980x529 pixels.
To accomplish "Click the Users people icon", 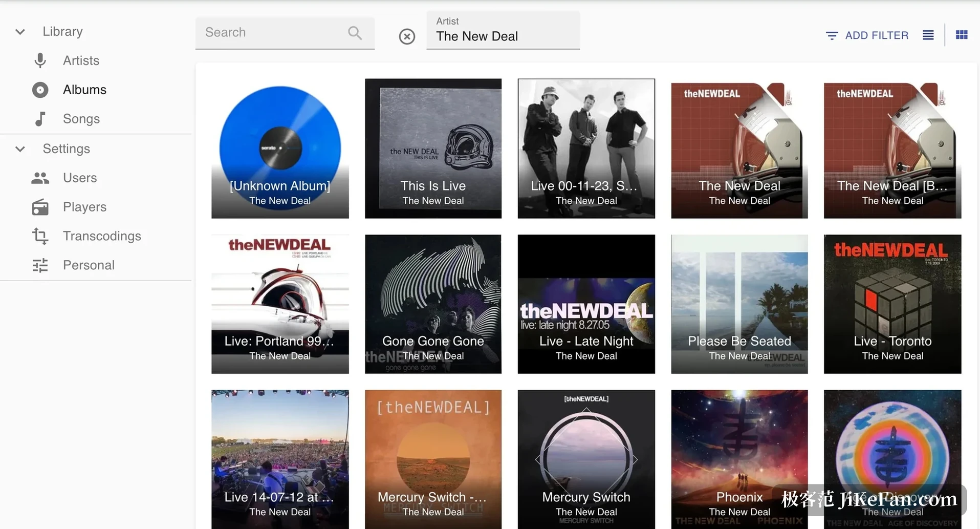I will click(x=40, y=178).
